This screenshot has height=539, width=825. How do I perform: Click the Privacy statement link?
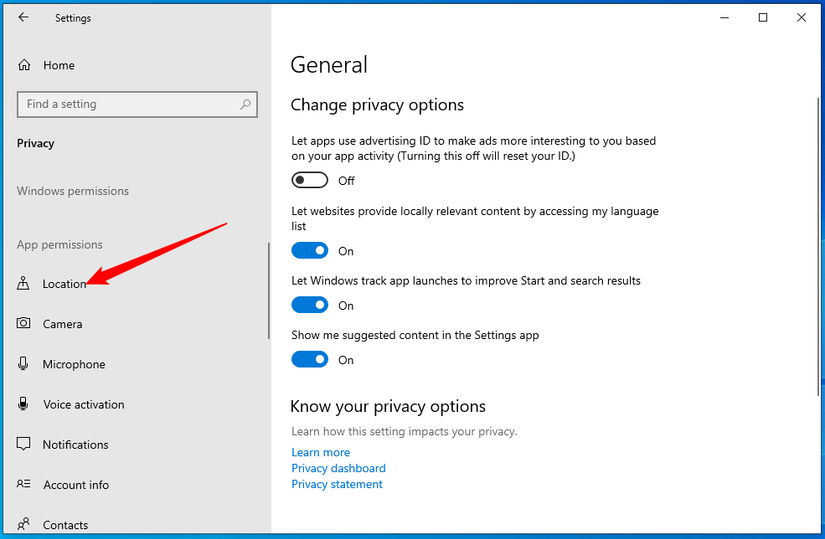point(337,484)
